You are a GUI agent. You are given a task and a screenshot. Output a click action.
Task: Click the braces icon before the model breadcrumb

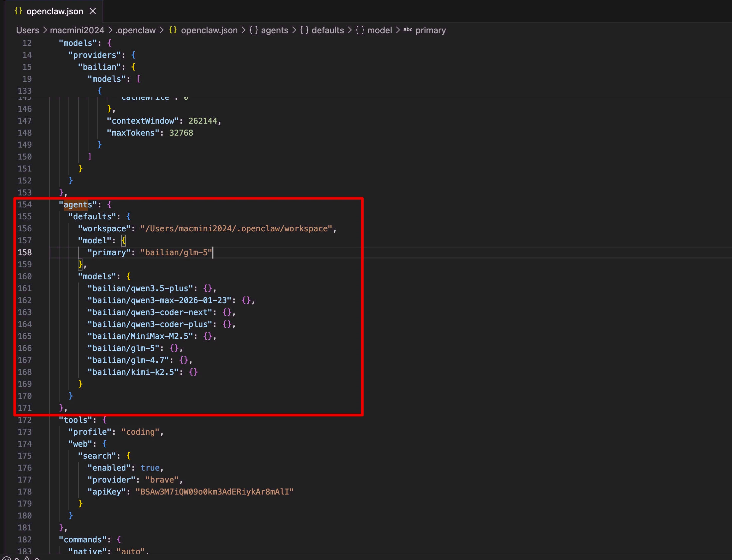pyautogui.click(x=360, y=30)
